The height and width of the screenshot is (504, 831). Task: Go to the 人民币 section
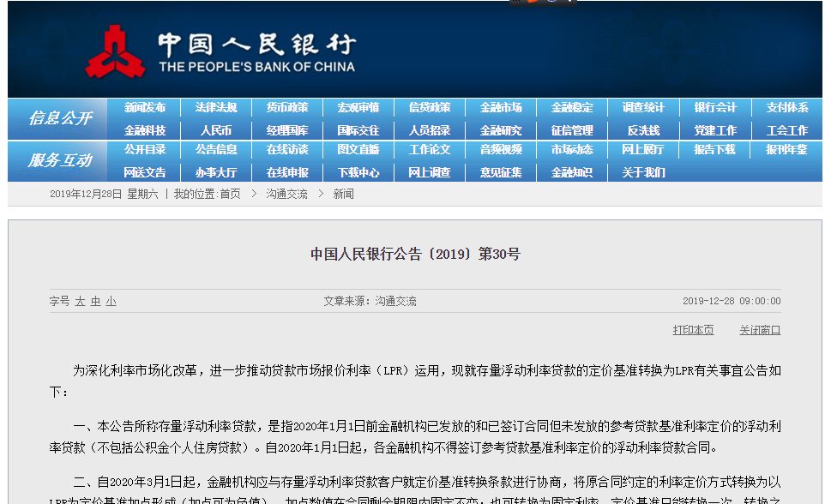click(x=216, y=130)
